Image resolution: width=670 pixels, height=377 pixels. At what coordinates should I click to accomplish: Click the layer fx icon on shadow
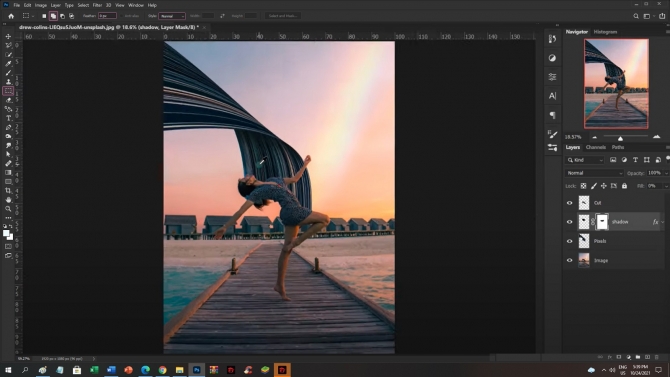pyautogui.click(x=655, y=222)
